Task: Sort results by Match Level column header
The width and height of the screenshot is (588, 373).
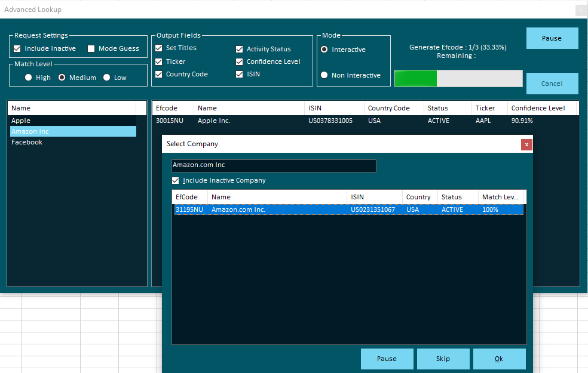Action: 500,197
